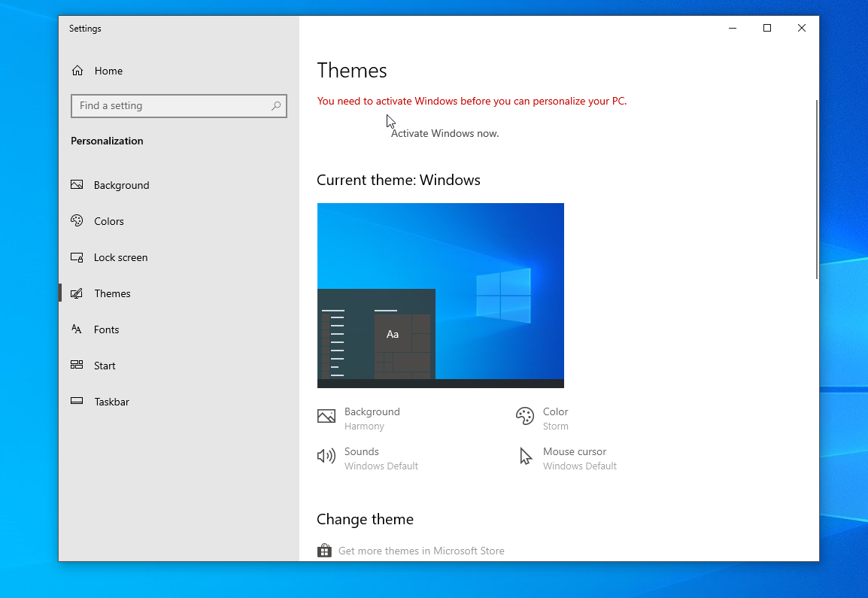Click the Personalization section label
This screenshot has height=598, width=868.
tap(107, 141)
